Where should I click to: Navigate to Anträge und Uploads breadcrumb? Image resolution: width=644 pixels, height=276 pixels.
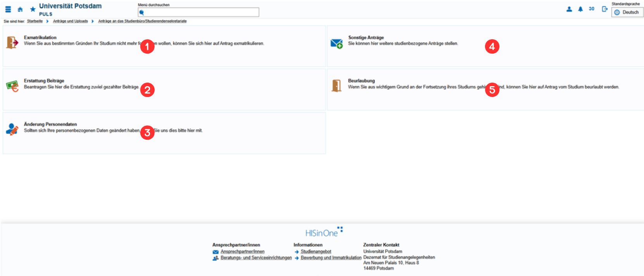(70, 21)
